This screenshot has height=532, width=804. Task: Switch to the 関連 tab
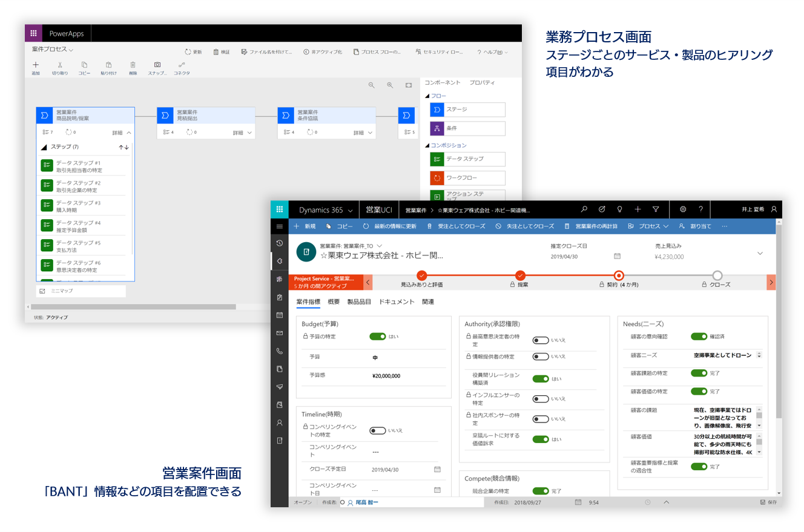point(428,301)
